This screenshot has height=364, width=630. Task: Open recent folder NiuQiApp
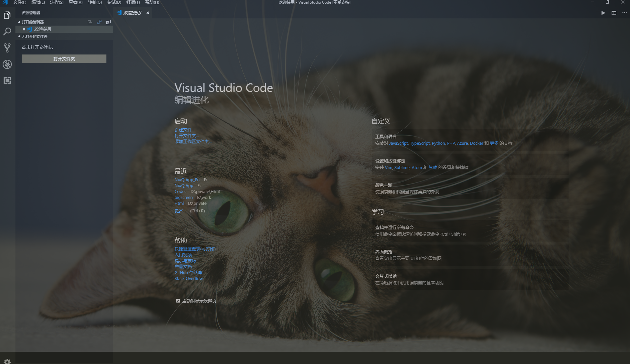coord(184,185)
